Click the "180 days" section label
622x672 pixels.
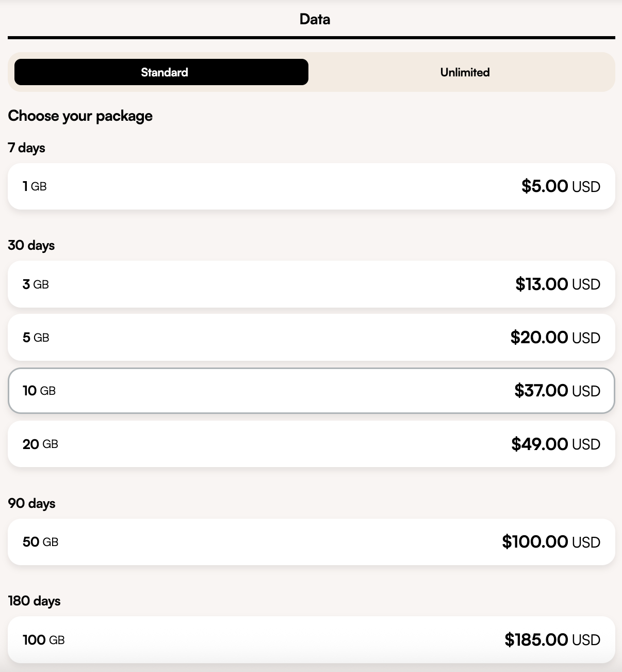[x=35, y=601]
